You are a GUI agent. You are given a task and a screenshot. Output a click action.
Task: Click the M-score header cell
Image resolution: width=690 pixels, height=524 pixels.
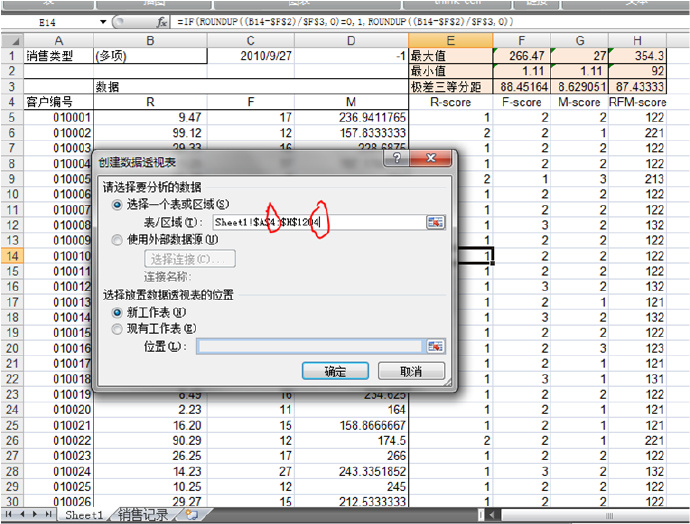pos(579,102)
